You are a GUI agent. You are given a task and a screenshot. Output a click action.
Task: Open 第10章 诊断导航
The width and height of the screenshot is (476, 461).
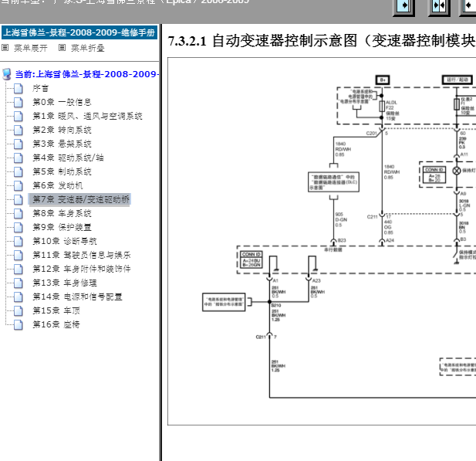click(65, 241)
